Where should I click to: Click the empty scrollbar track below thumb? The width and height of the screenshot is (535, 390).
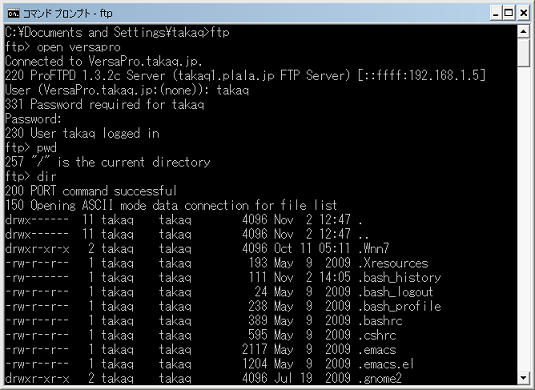coord(523,218)
